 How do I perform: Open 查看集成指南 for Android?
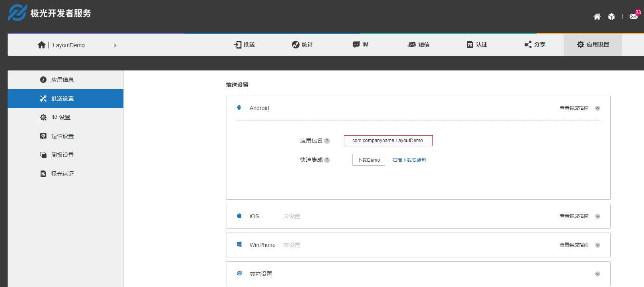click(574, 108)
